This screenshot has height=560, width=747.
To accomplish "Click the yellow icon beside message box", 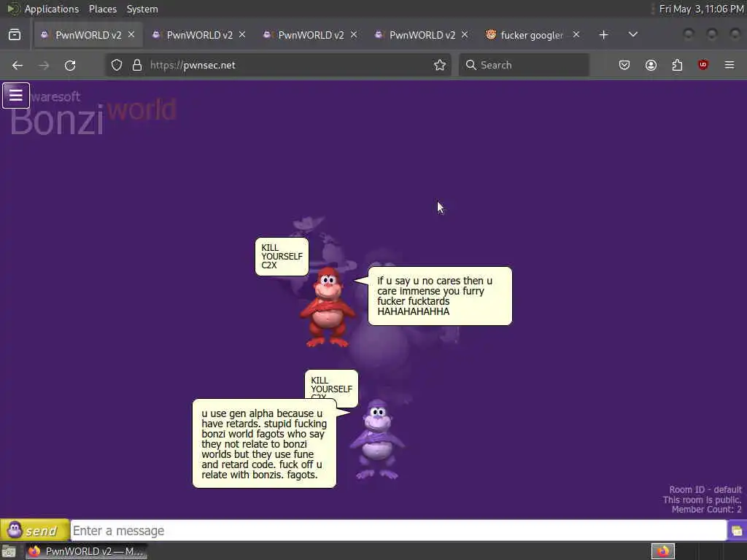I will click(737, 531).
